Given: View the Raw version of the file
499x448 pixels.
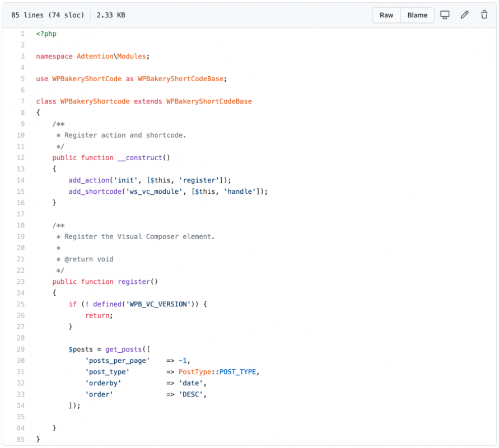Looking at the screenshot, I should coord(386,15).
